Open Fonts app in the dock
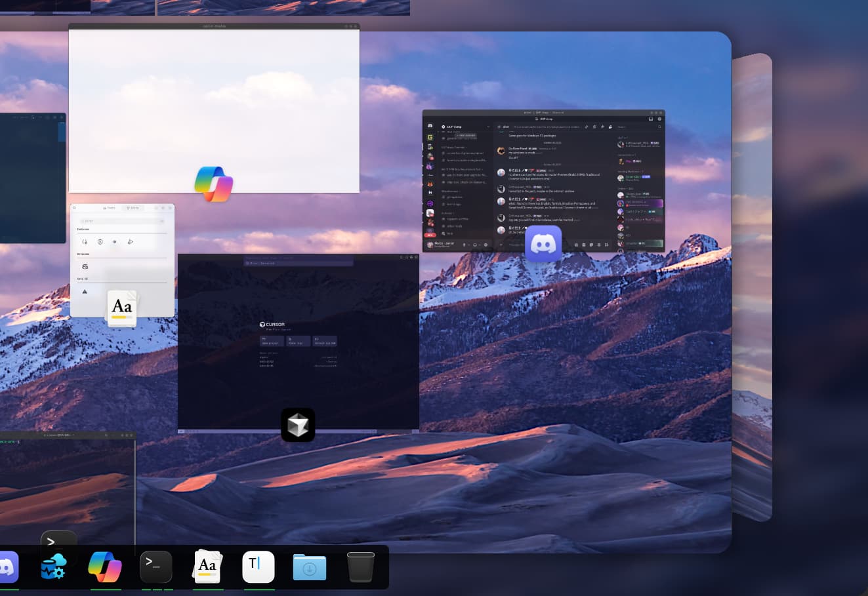The height and width of the screenshot is (596, 868). pos(207,566)
